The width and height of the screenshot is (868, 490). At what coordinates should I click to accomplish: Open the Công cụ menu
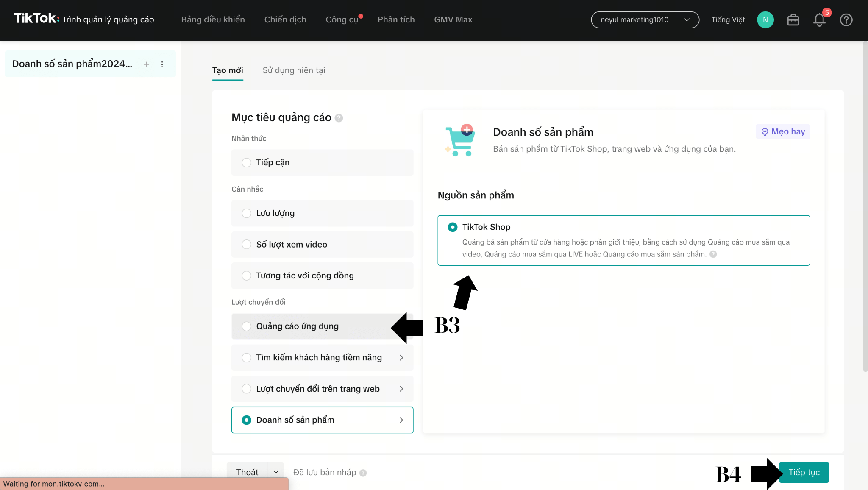[x=342, y=20]
